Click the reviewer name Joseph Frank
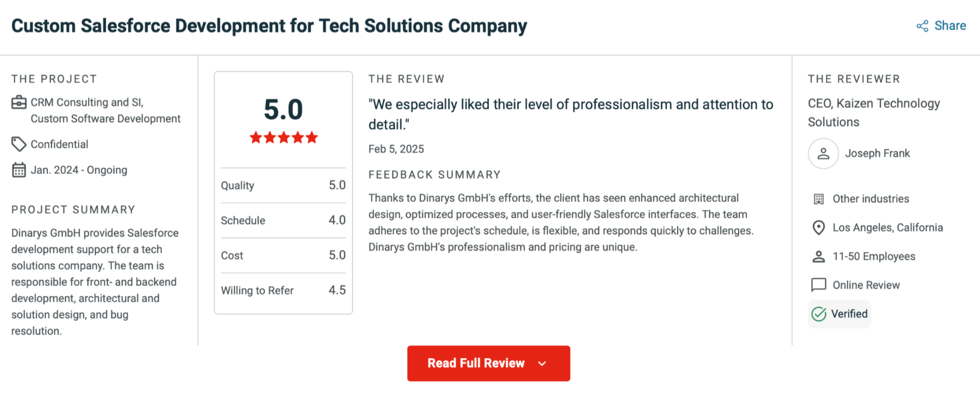 pyautogui.click(x=877, y=154)
